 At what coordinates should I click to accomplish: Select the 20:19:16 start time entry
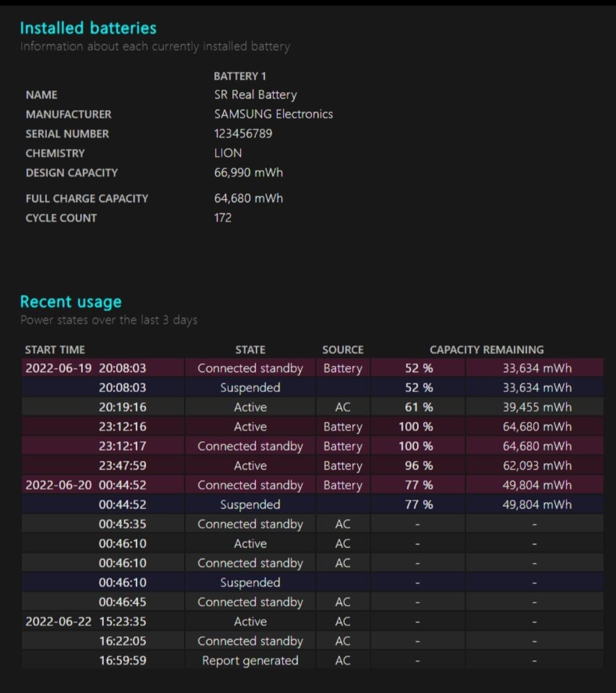tap(122, 407)
